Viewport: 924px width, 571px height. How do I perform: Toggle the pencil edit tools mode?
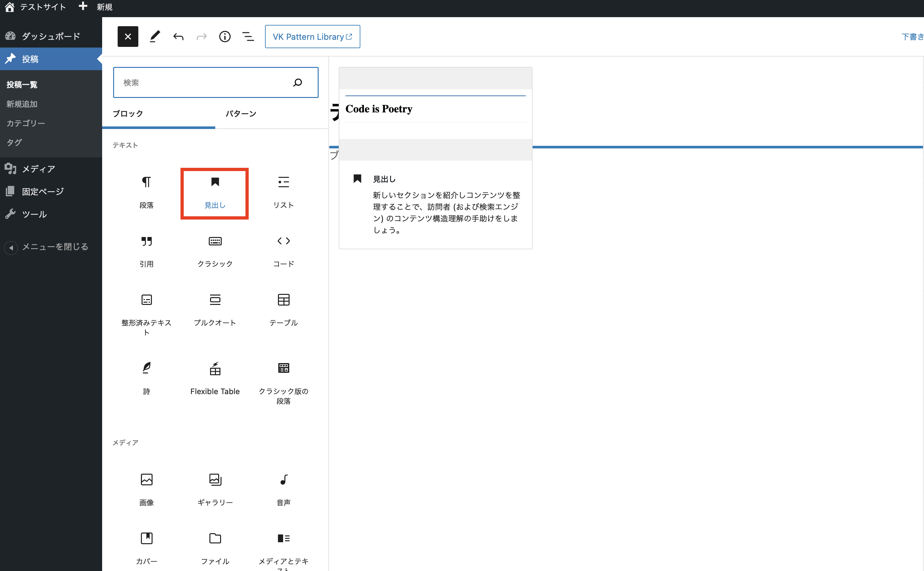coord(155,37)
